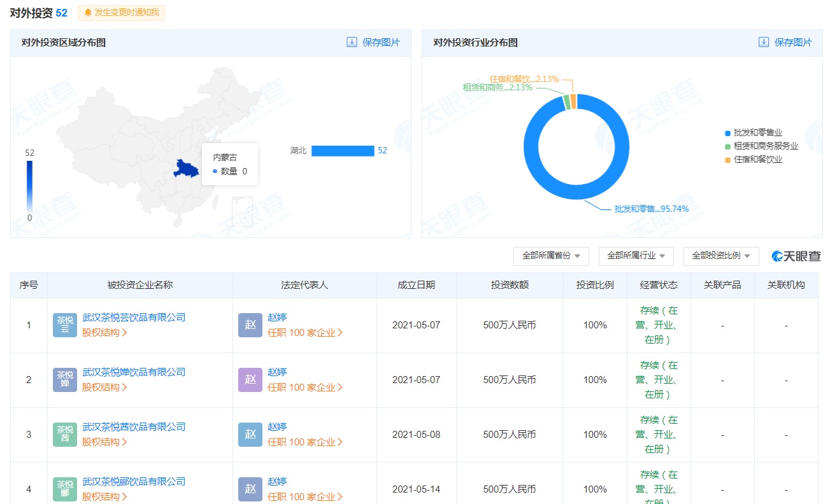Click 赵 avatar icon in row 3
The width and height of the screenshot is (830, 504).
(x=250, y=435)
